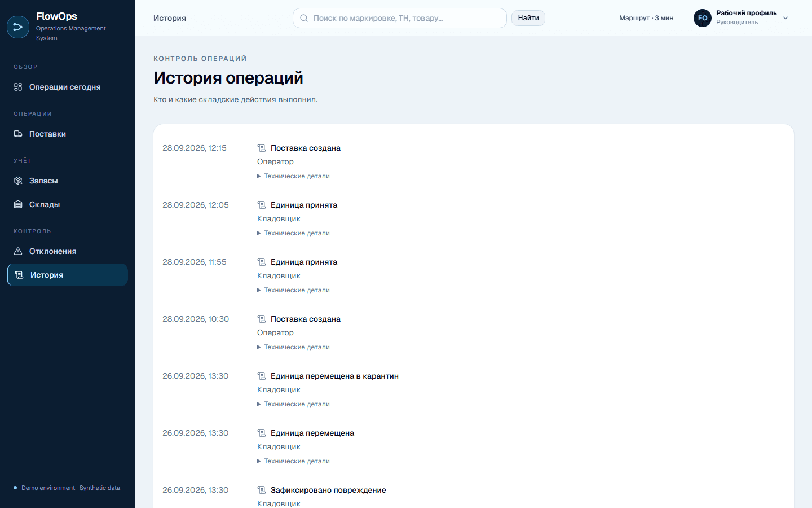
Task: Click icon beside Поставка создана at 12:15
Action: tap(262, 148)
